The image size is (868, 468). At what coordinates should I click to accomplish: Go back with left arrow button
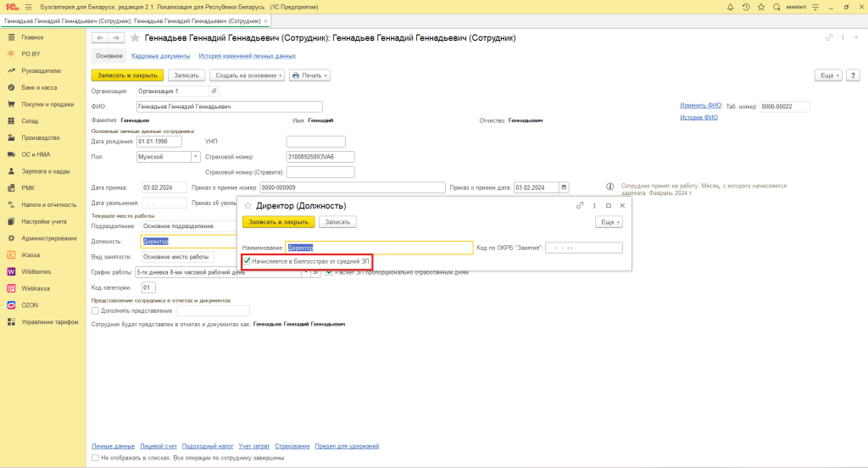click(100, 37)
